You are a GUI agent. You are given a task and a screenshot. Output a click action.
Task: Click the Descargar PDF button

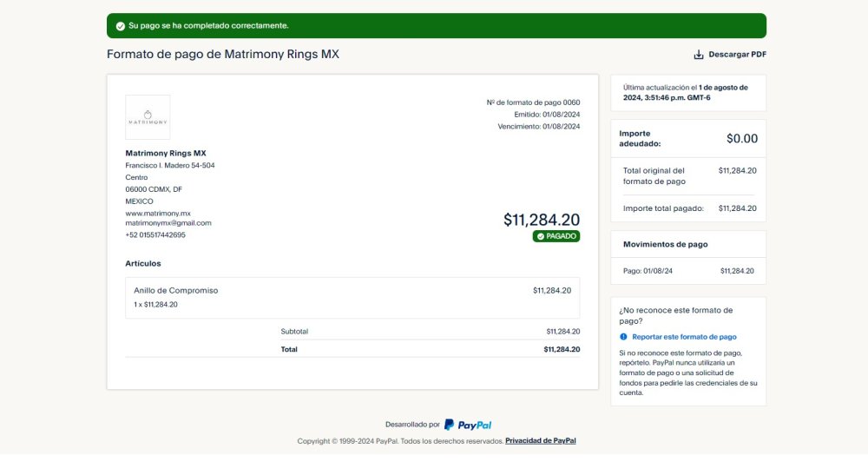730,54
